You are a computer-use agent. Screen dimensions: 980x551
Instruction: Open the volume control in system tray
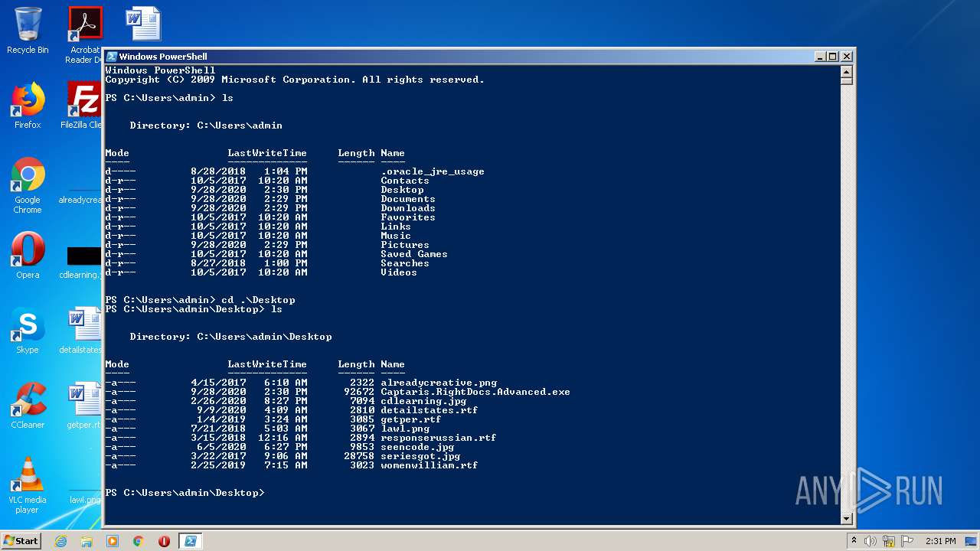coord(871,541)
